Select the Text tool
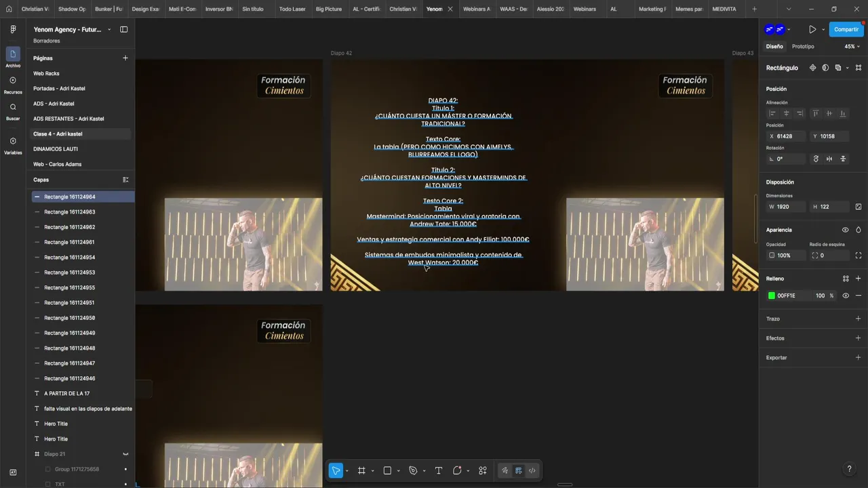 point(438,470)
